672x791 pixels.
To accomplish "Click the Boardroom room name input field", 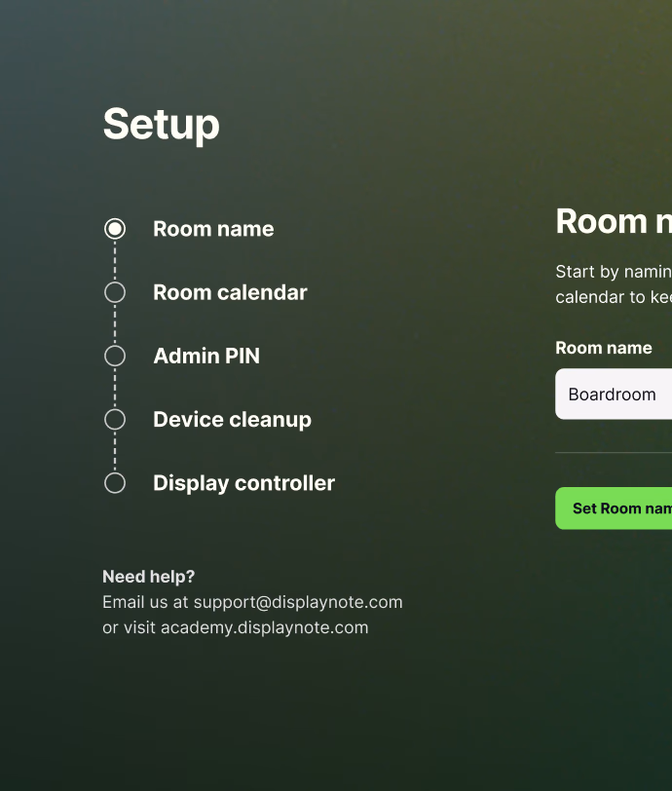I will (x=614, y=394).
